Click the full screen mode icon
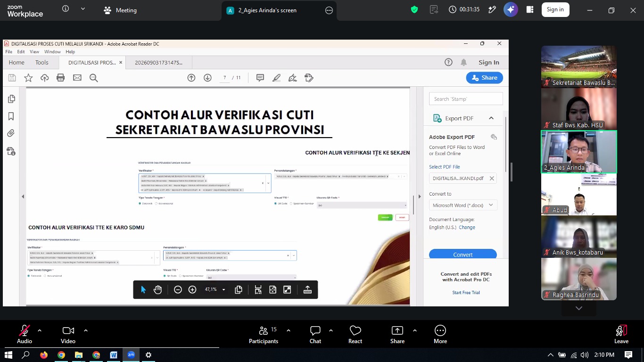The height and width of the screenshot is (362, 644). (x=287, y=290)
